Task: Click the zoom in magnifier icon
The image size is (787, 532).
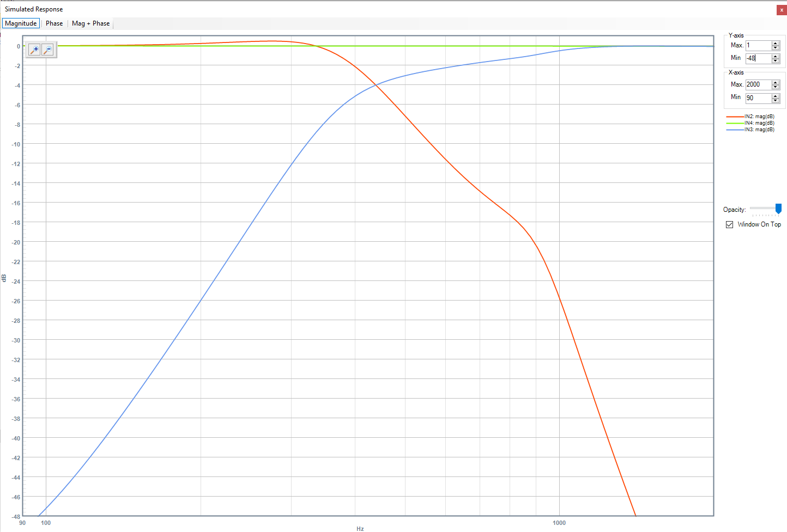Action: point(34,50)
